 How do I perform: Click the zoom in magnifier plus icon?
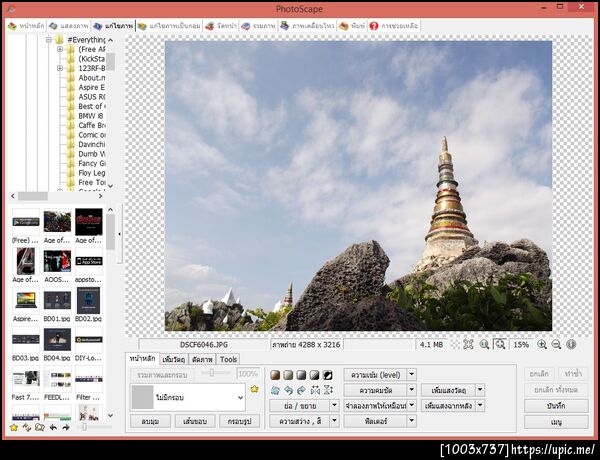pos(542,344)
